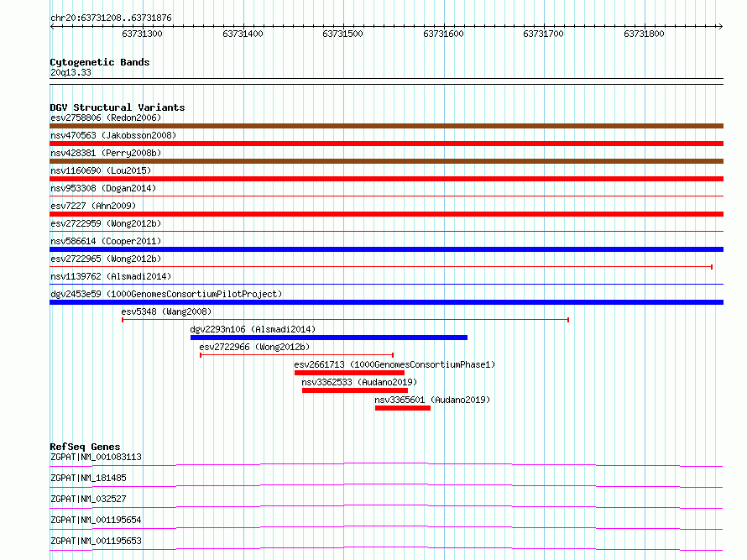Viewport: 747px width, 560px height.
Task: Click the blue dgv2293n106 variant bar
Action: pyautogui.click(x=329, y=338)
